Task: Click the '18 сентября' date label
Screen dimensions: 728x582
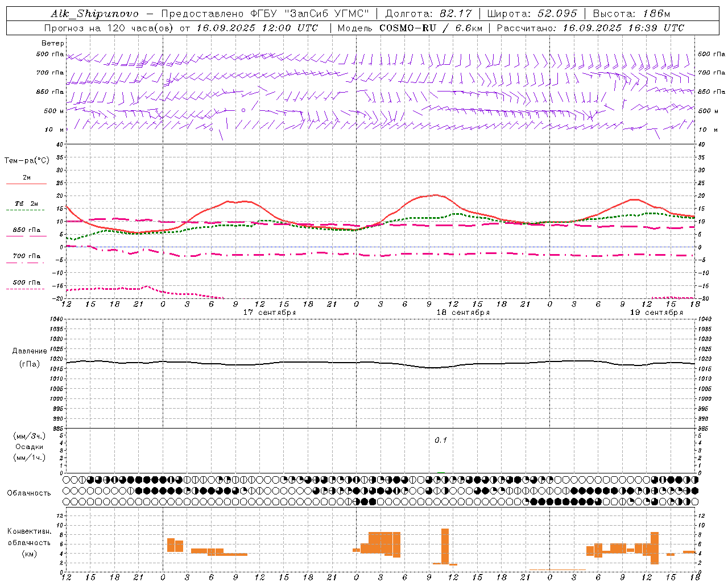Action: [x=463, y=313]
